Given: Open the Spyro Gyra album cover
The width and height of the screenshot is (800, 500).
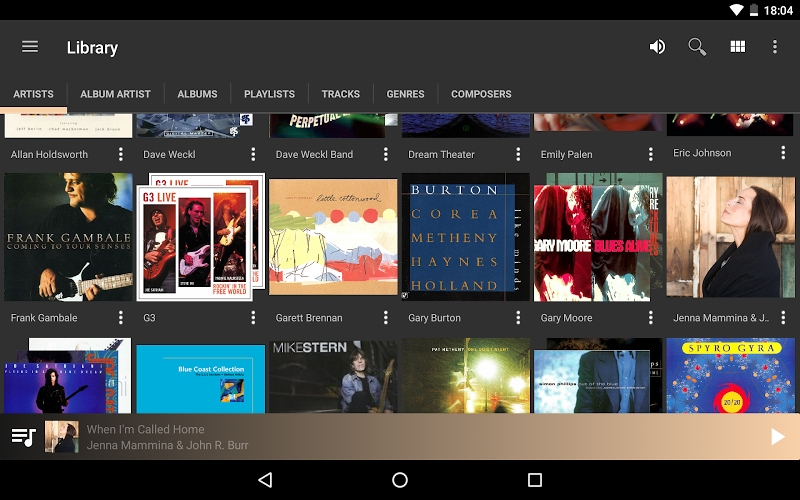Looking at the screenshot, I should (x=731, y=376).
